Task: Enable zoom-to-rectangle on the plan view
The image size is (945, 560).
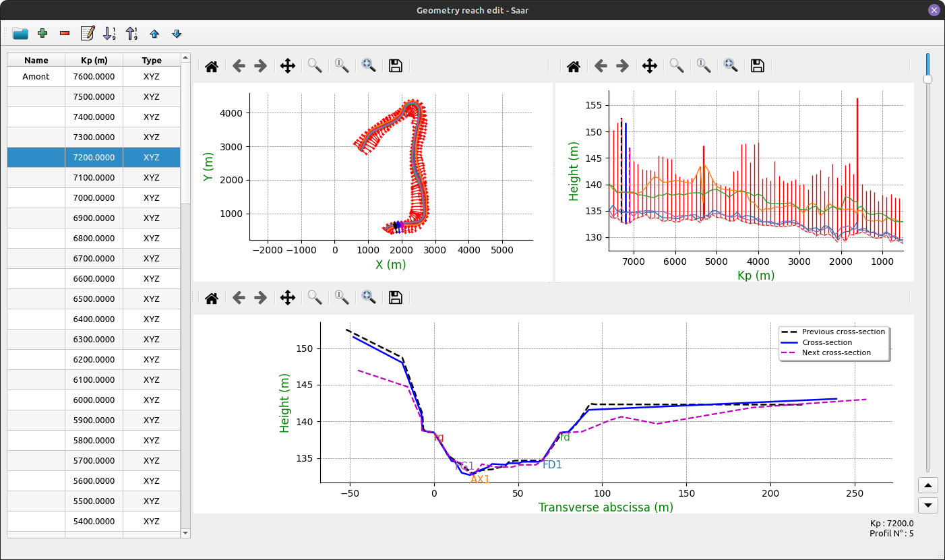Action: pyautogui.click(x=369, y=65)
